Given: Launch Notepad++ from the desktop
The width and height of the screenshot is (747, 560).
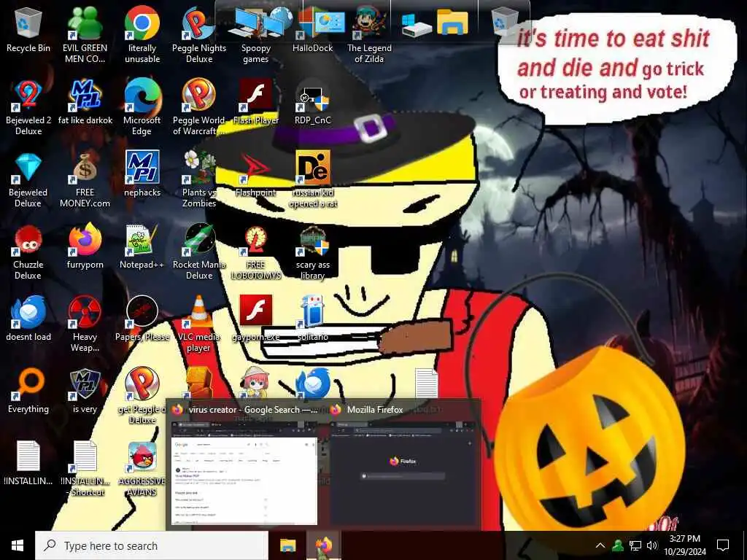Looking at the screenshot, I should tap(142, 247).
